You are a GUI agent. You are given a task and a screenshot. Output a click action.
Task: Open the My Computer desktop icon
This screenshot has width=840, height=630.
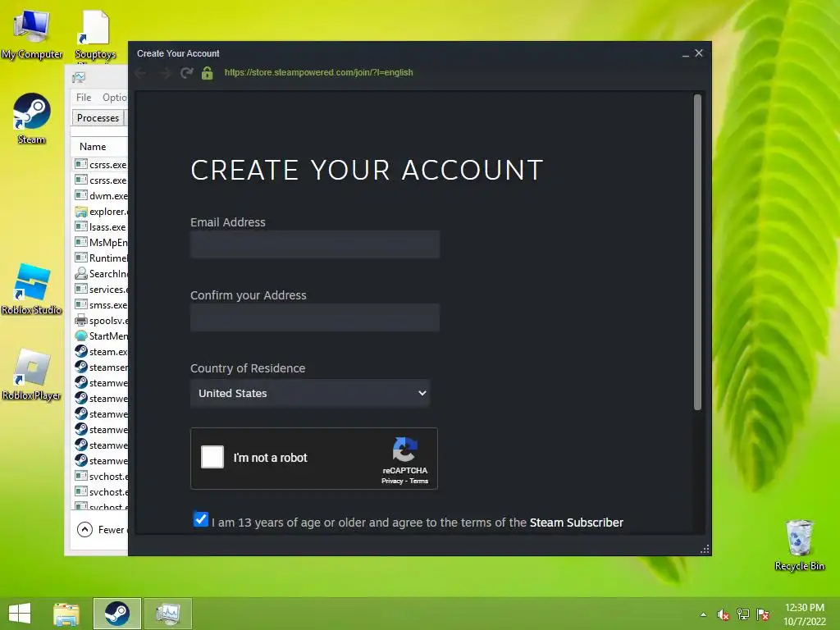(31, 34)
